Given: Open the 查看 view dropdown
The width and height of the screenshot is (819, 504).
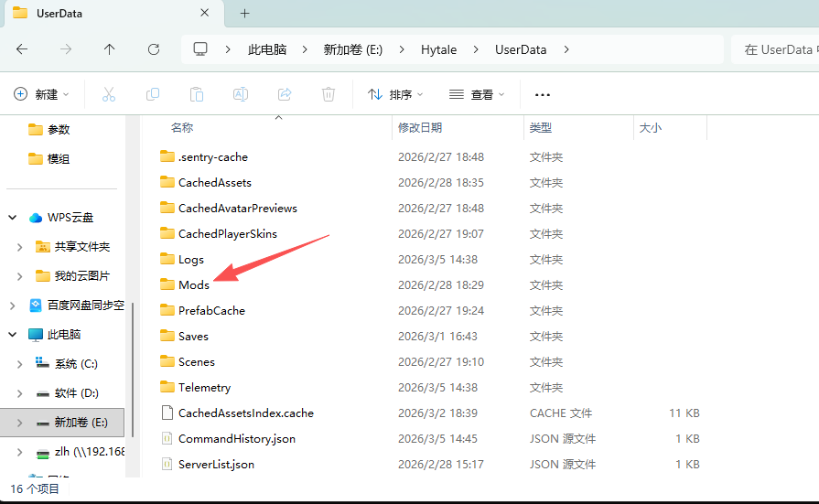Looking at the screenshot, I should tap(476, 94).
